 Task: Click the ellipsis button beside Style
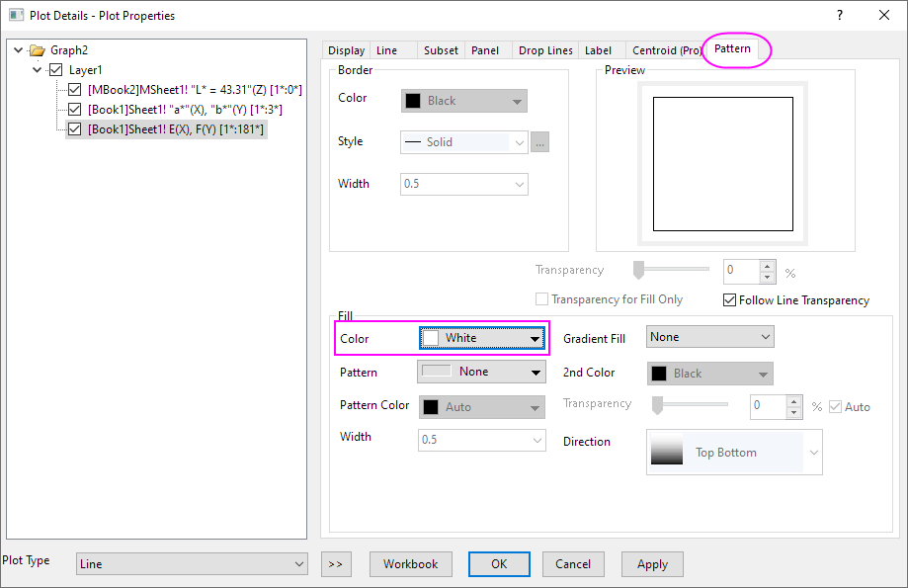point(539,142)
